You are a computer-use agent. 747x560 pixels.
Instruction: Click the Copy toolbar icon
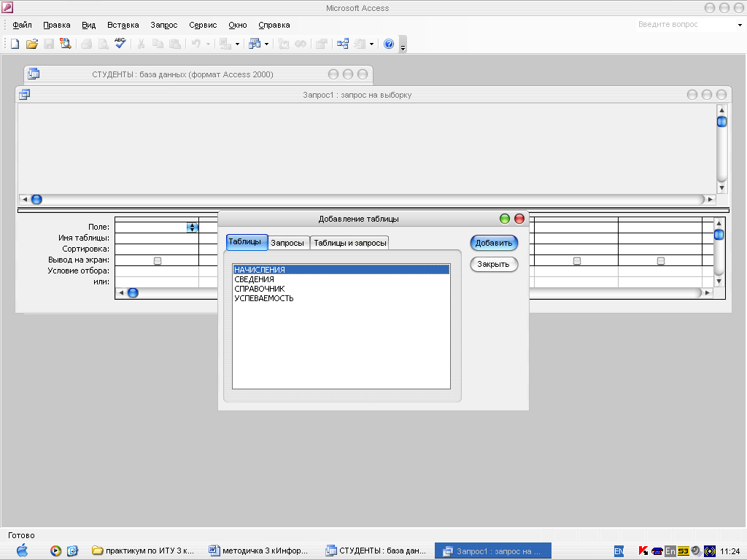point(158,44)
